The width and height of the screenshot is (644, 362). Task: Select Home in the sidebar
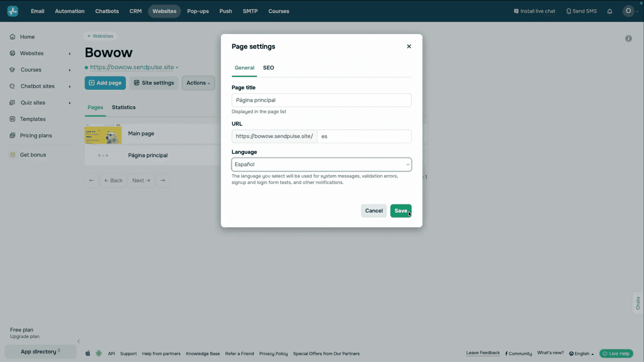point(28,36)
